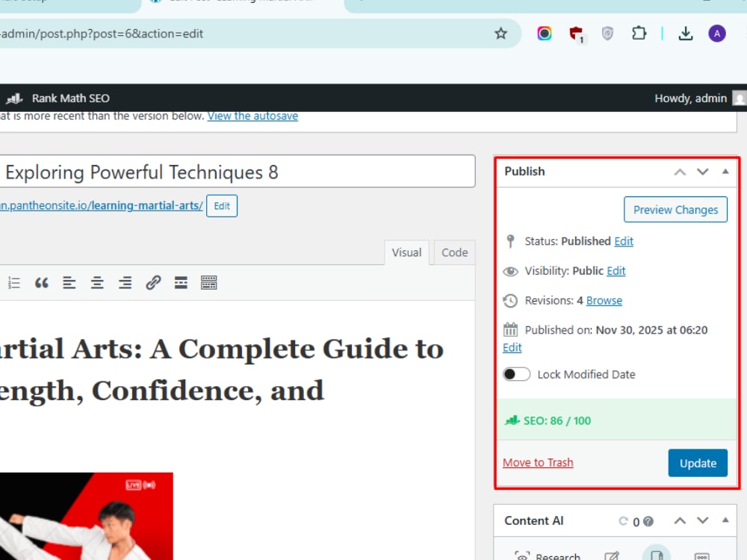
Task: Move the Content AI panel down
Action: click(x=703, y=520)
